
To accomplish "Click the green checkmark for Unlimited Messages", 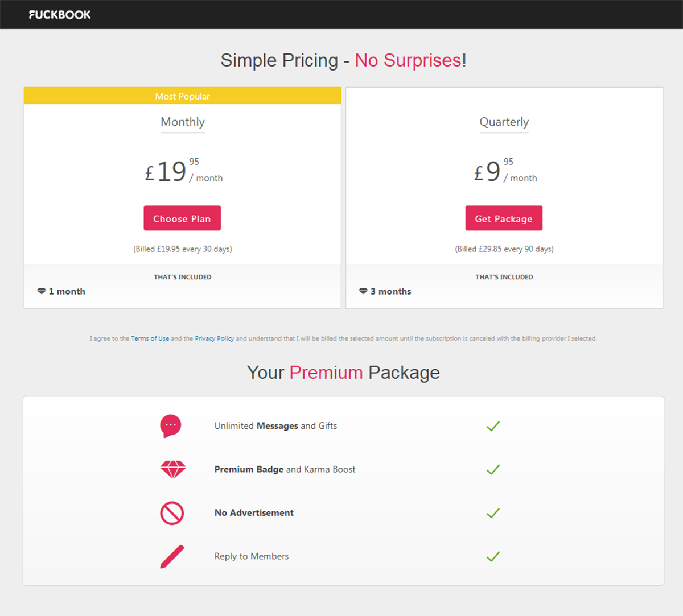I will [493, 426].
